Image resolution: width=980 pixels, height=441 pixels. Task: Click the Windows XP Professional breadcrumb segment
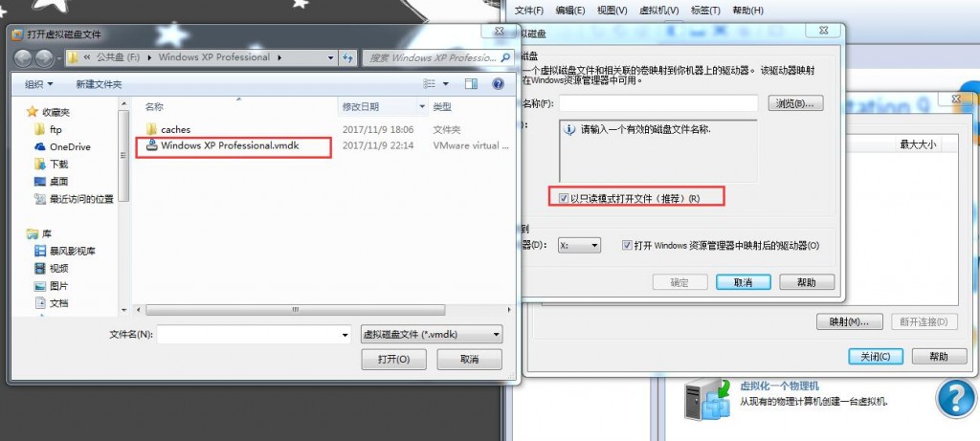213,57
